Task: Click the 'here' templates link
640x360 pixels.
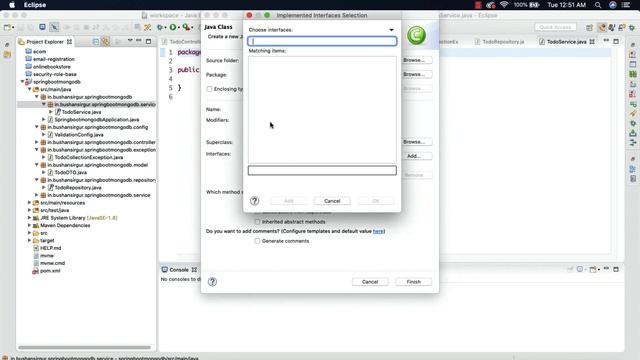Action: 378,231
